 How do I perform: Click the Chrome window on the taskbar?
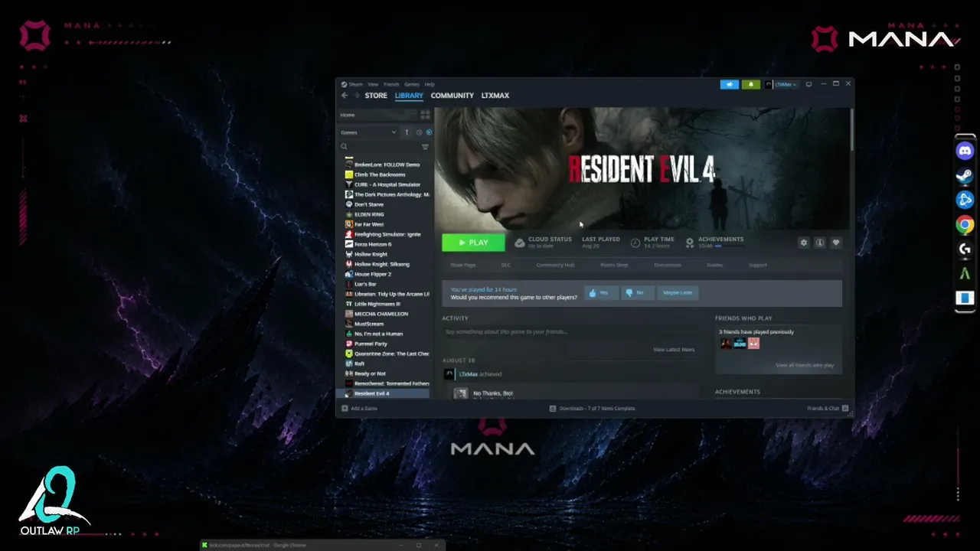click(x=322, y=545)
